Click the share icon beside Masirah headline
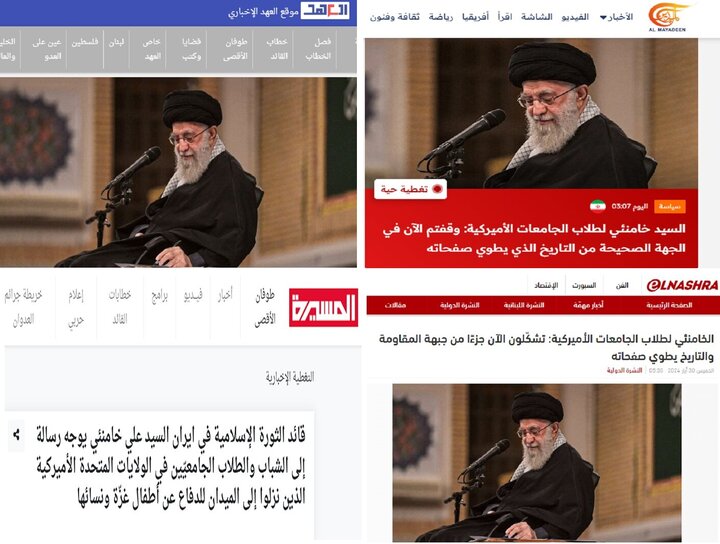This screenshot has width=720, height=544. [17, 434]
